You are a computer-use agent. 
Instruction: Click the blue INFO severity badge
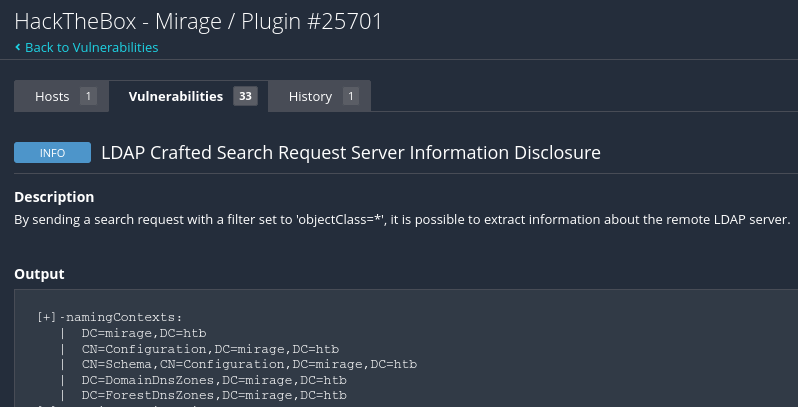pyautogui.click(x=52, y=153)
